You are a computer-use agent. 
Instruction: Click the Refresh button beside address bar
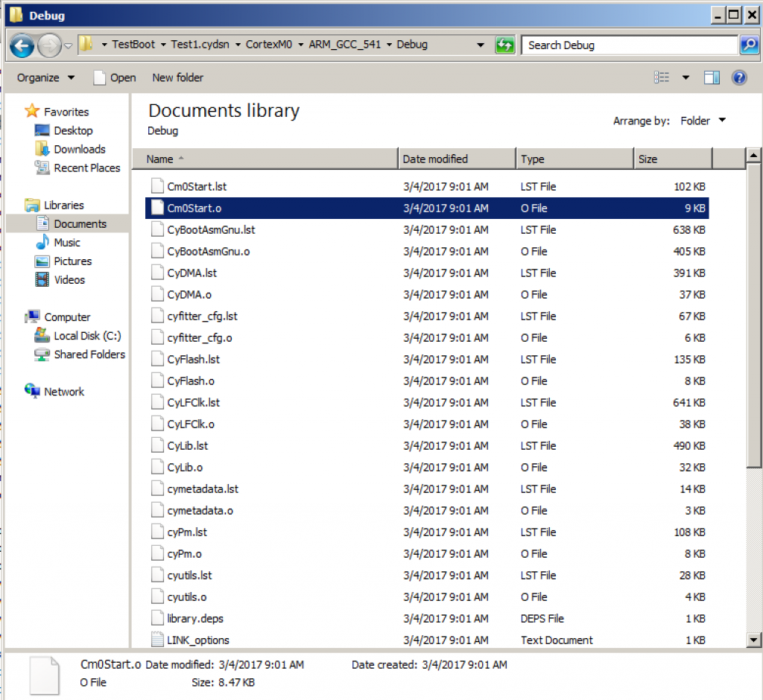pyautogui.click(x=504, y=45)
